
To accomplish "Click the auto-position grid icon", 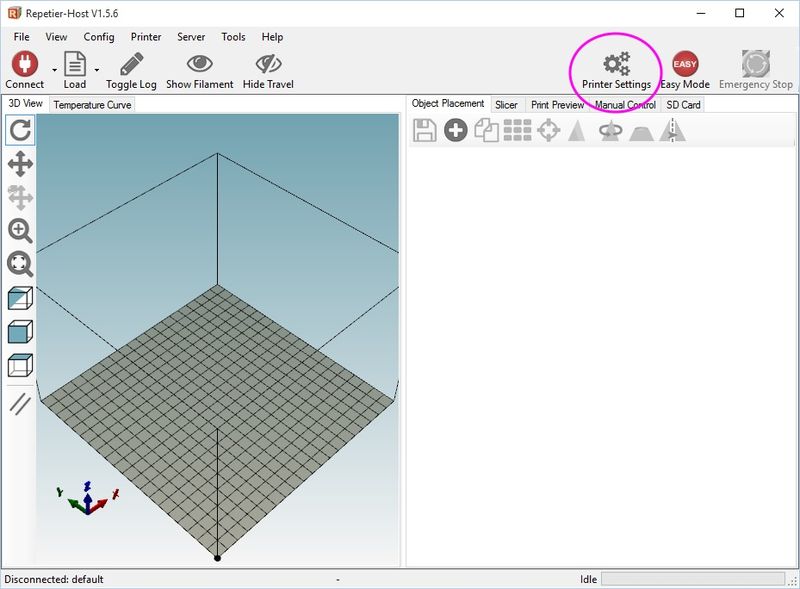I will (518, 130).
